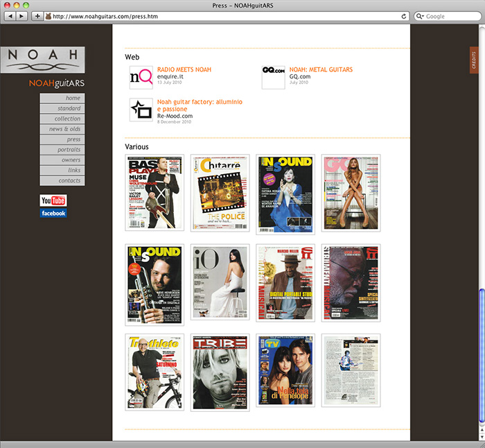This screenshot has width=485, height=448.
Task: Click the GQ.com logo thumbnail
Action: click(274, 78)
